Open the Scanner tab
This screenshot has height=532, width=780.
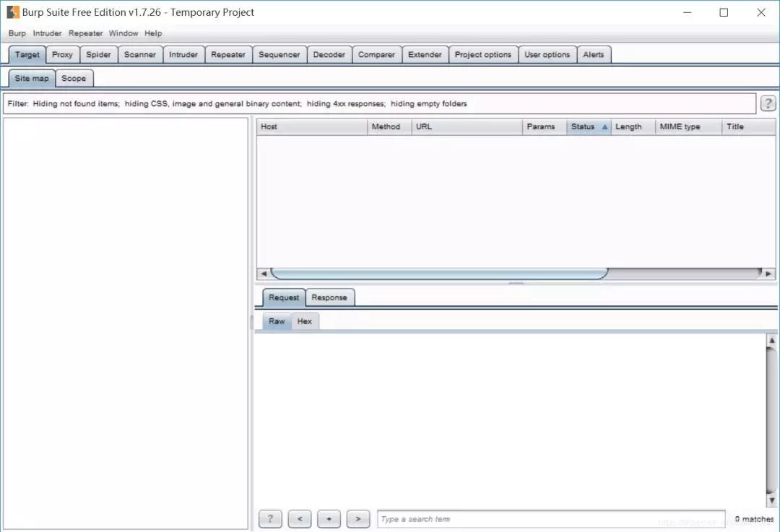click(140, 55)
